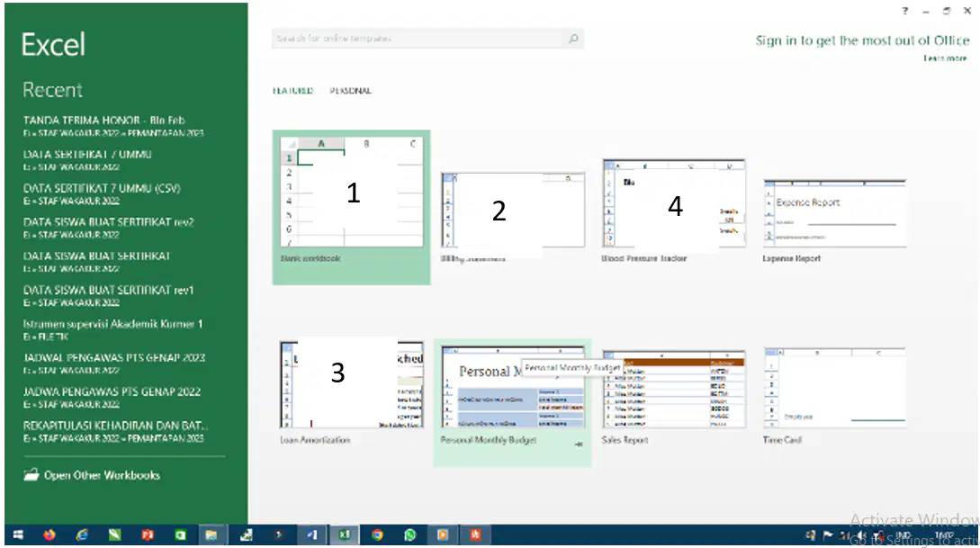Image resolution: width=980 pixels, height=548 pixels.
Task: Switch to the PERSONAL templates tab
Action: 351,91
